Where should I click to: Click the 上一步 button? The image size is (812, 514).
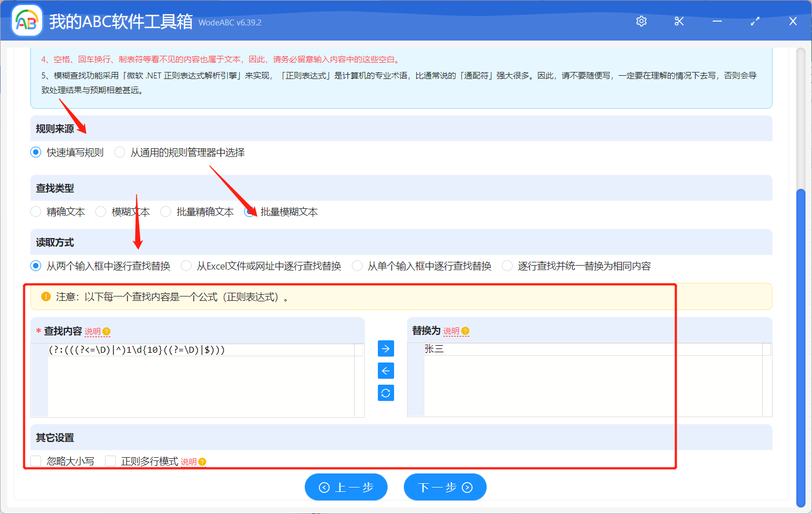coord(346,486)
